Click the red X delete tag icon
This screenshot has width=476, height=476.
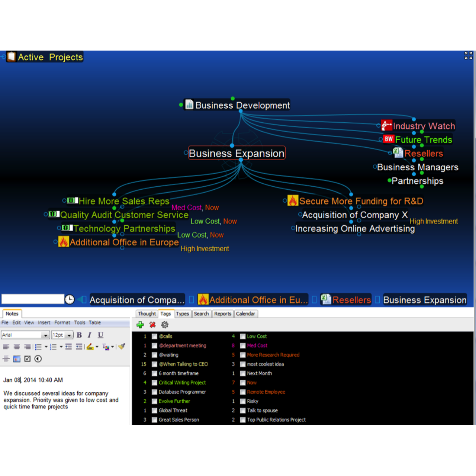(x=152, y=325)
